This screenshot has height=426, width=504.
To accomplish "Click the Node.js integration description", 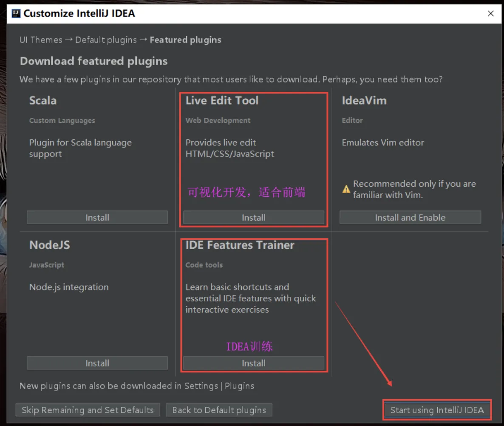I will pos(69,287).
